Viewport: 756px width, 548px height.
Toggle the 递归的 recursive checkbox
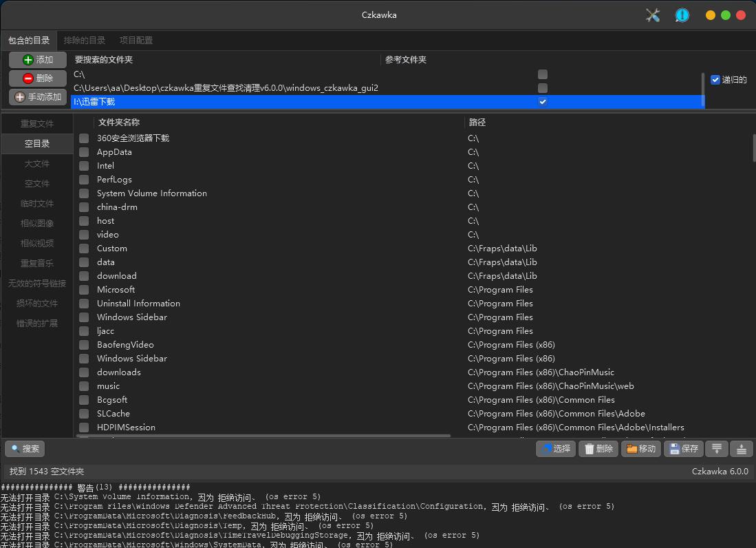point(715,80)
